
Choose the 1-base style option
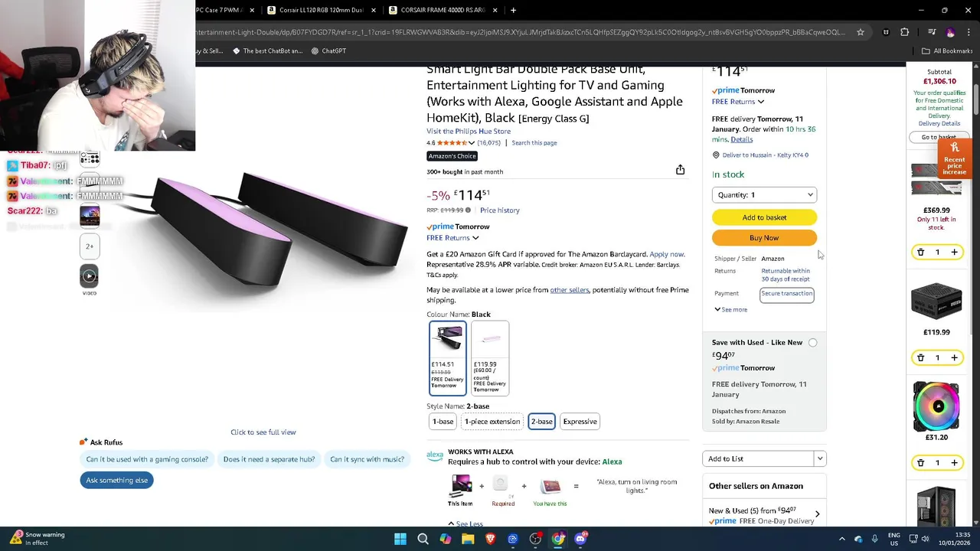443,422
